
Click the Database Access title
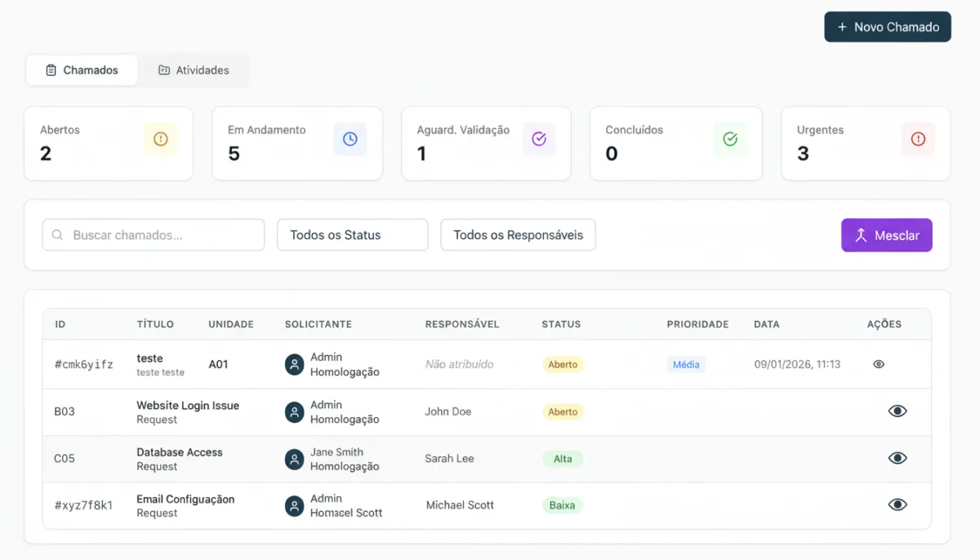pyautogui.click(x=180, y=452)
